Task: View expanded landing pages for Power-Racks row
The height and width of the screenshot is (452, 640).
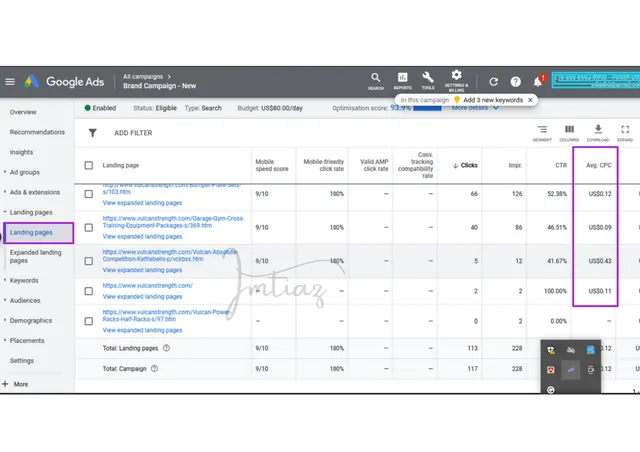Action: point(142,330)
